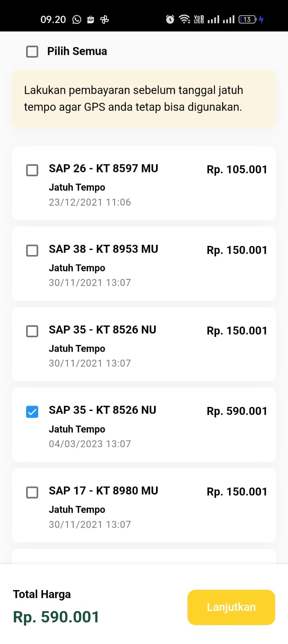
Task: Select checkbox for SAP 17 - KT 8980 MU
Action: pyautogui.click(x=32, y=492)
